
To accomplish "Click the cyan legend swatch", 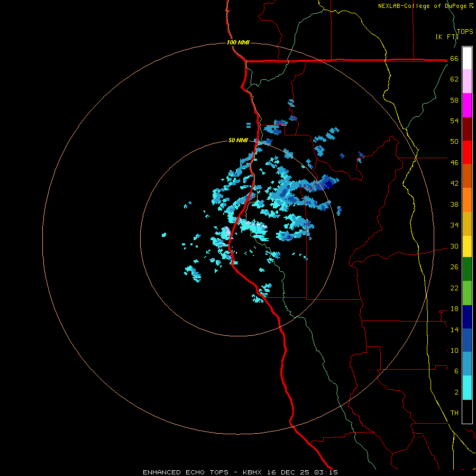I will [467, 388].
